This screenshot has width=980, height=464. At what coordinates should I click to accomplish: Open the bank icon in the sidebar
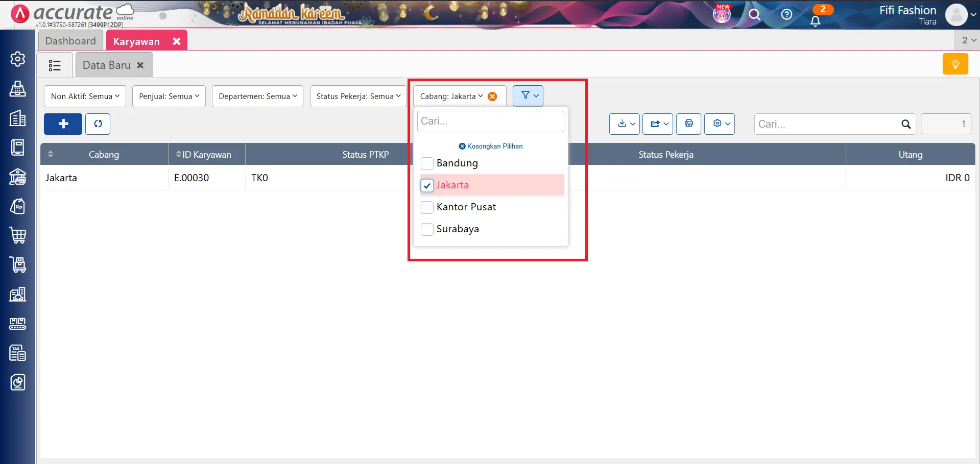18,177
